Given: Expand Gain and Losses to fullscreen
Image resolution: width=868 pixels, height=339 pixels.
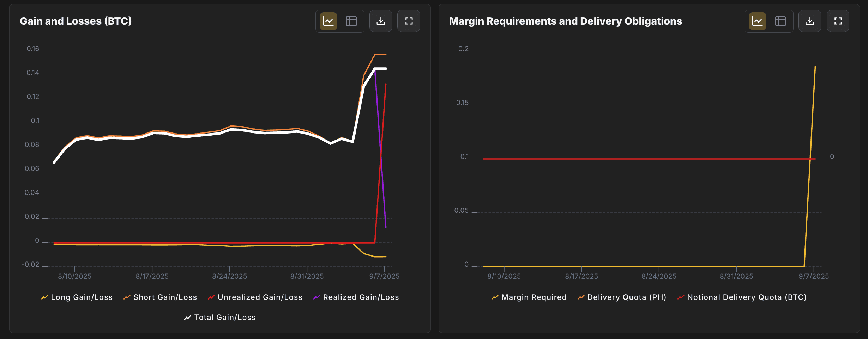Looking at the screenshot, I should [409, 21].
